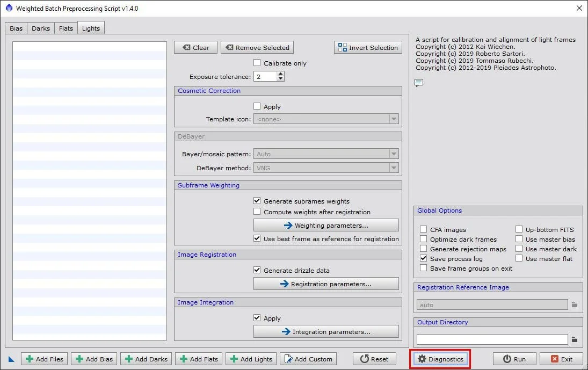This screenshot has height=370, width=588.
Task: Toggle Save process log checkbox
Action: point(423,258)
